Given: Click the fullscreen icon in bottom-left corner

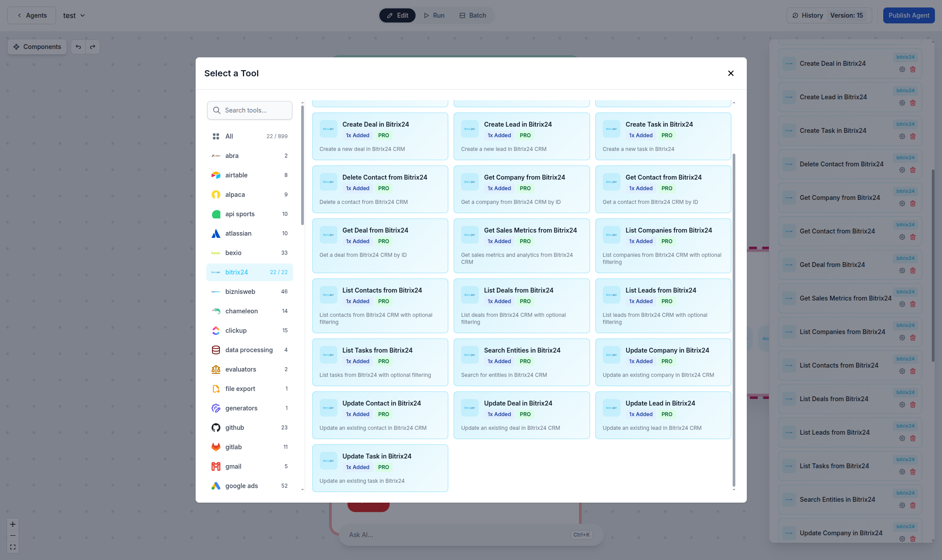Looking at the screenshot, I should point(12,547).
